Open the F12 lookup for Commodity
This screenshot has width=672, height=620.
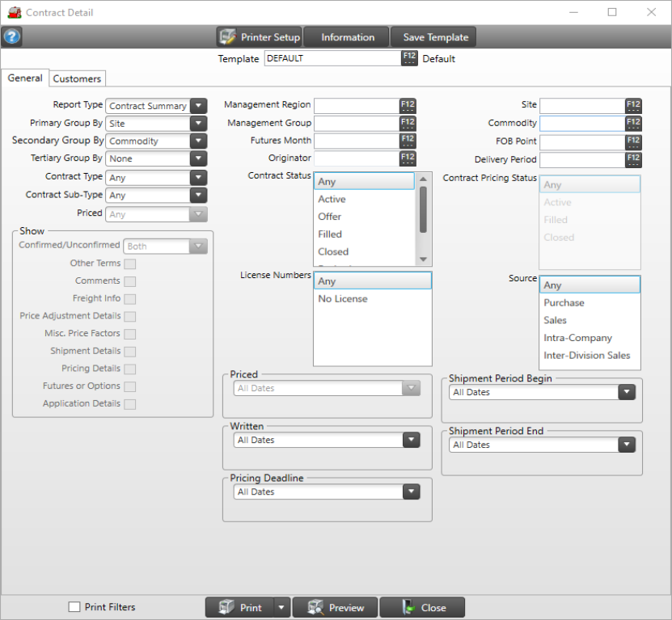tap(633, 124)
